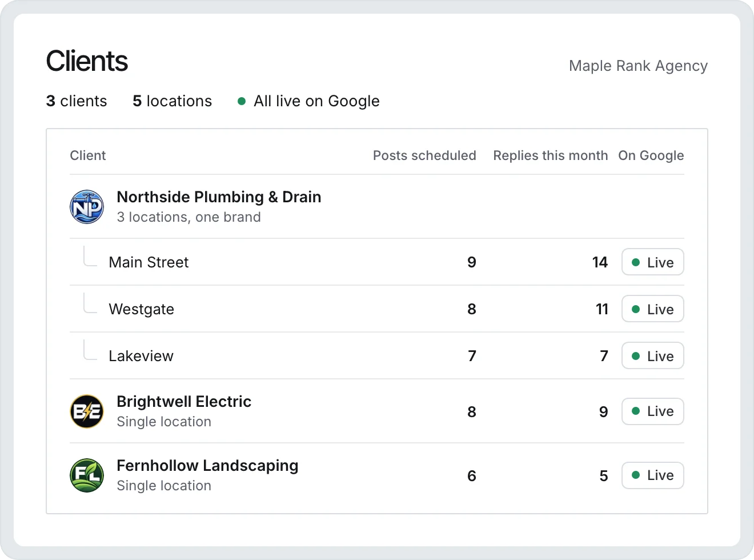Click the 3 locations, one brand subtitle
Image resolution: width=754 pixels, height=560 pixels.
click(188, 217)
